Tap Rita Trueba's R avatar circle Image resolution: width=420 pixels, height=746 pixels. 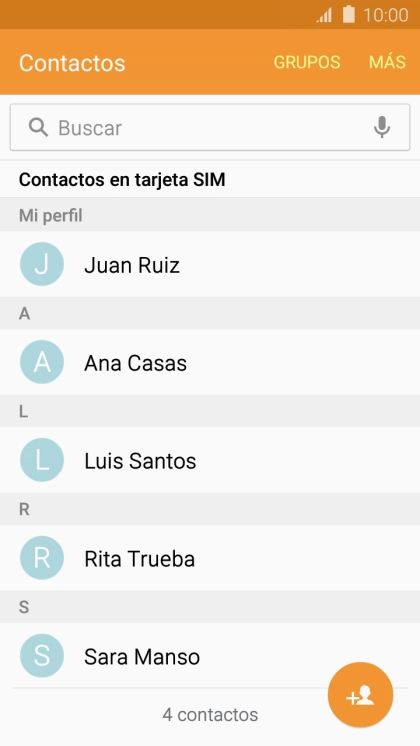[x=42, y=558]
